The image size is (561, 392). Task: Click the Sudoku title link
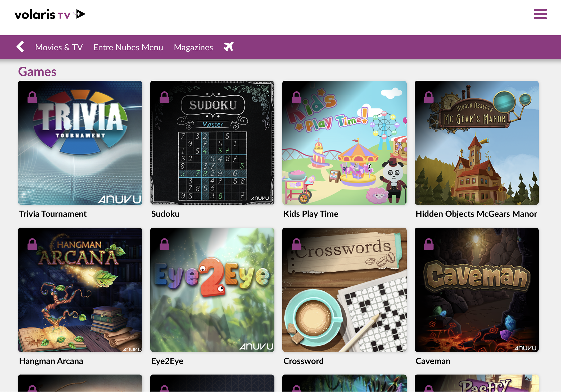click(165, 214)
